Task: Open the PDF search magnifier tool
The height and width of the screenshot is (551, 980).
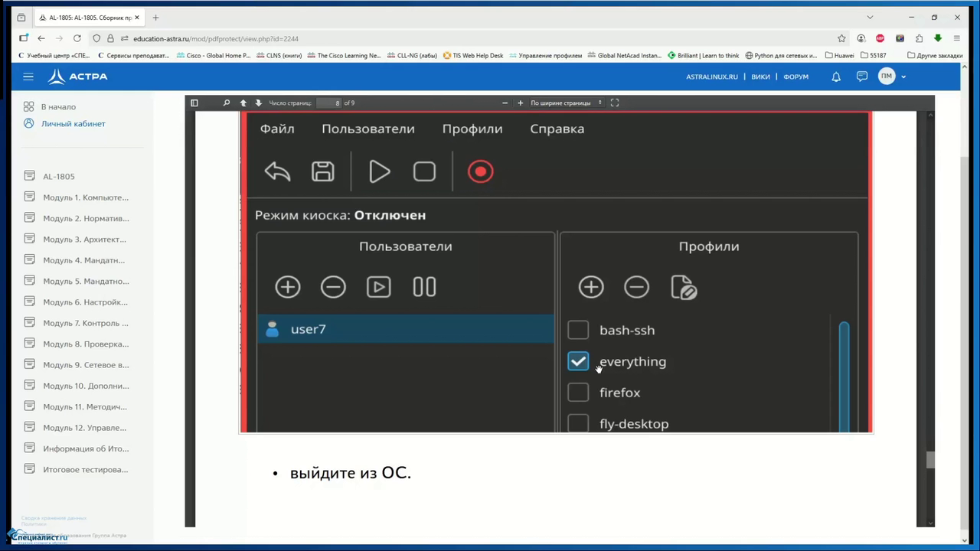Action: [x=227, y=103]
